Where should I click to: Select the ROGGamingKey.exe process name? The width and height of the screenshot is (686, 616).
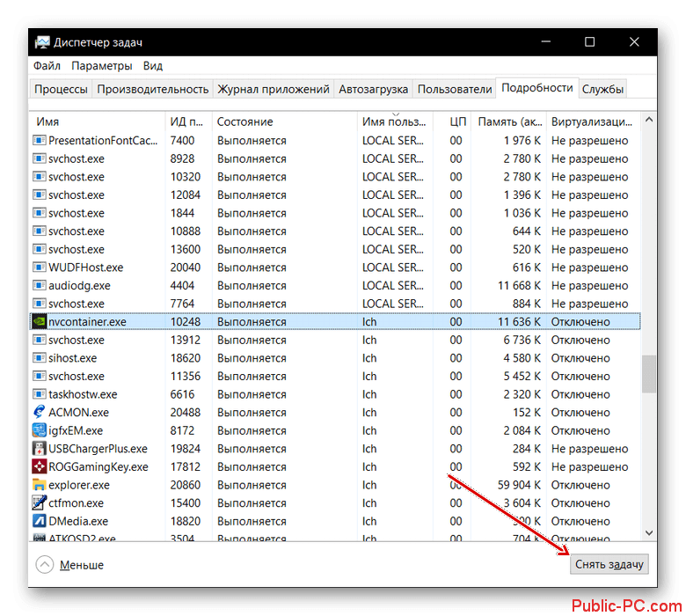[x=99, y=467]
